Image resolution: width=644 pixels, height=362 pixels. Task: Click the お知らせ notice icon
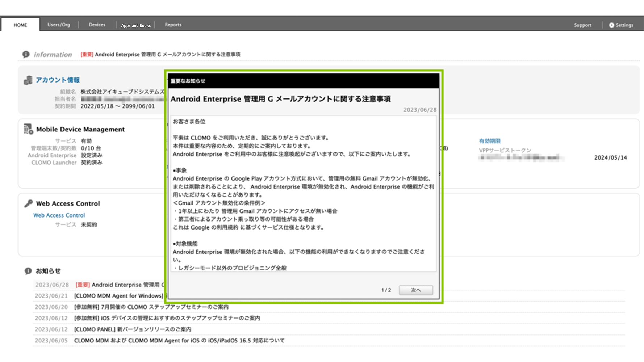[28, 271]
